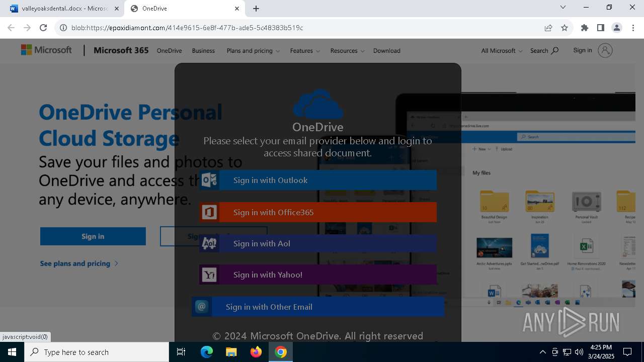The height and width of the screenshot is (362, 644).
Task: Click Sign in with Outlook button
Action: coord(317,180)
